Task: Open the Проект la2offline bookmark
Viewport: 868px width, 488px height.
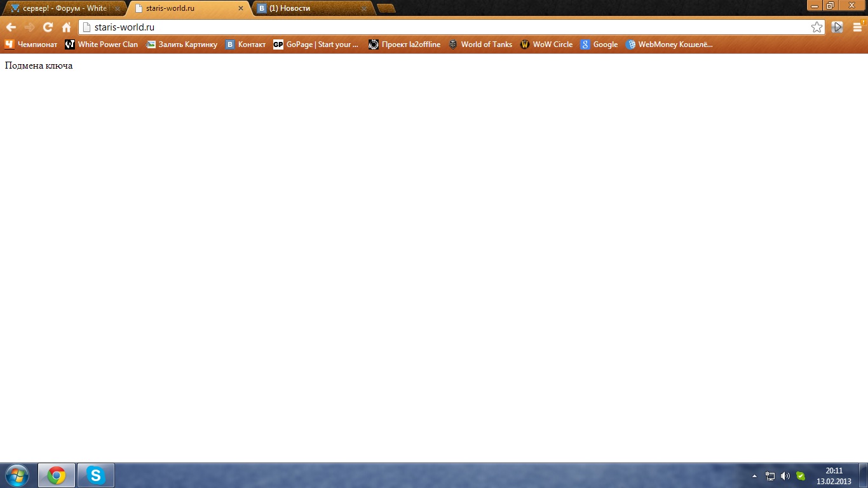Action: click(x=405, y=44)
